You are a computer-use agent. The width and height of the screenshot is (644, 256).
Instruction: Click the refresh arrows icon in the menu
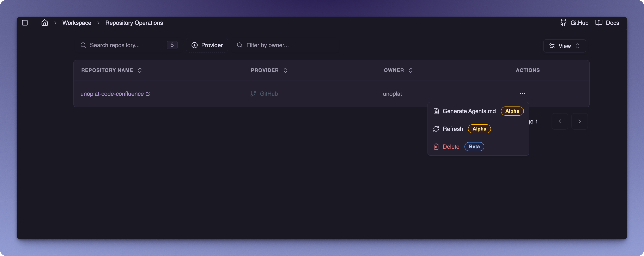point(436,129)
